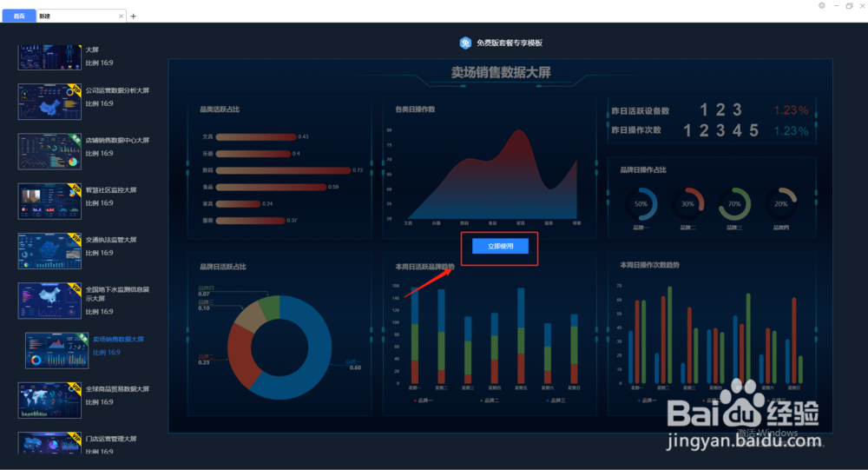Screen dimensions: 868x470
Task: Click the 70% ring gauge for 品牌三
Action: [734, 204]
